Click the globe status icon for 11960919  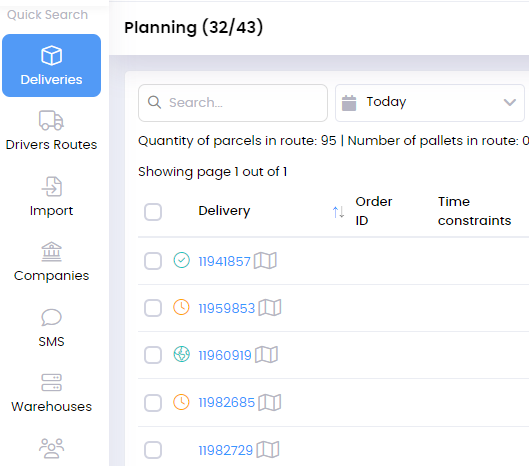[x=182, y=354]
